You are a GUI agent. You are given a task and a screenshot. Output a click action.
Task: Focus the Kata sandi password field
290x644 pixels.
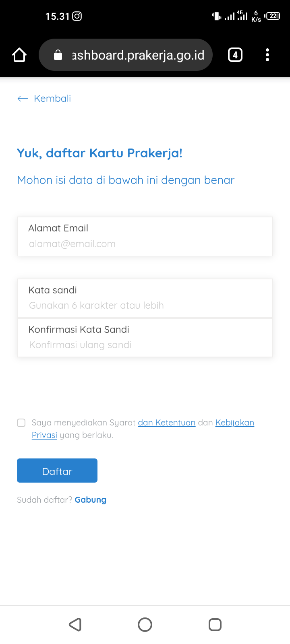click(145, 298)
